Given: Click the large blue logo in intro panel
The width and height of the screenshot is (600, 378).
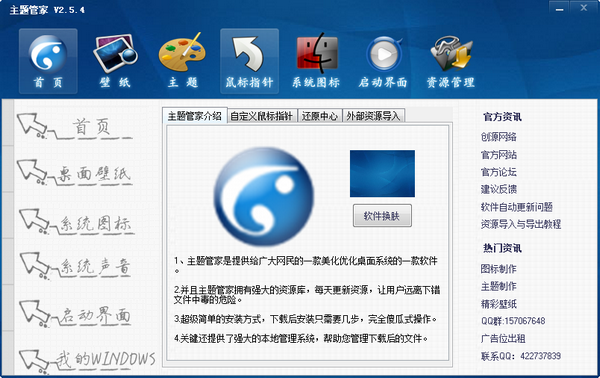Looking at the screenshot, I should 263,196.
